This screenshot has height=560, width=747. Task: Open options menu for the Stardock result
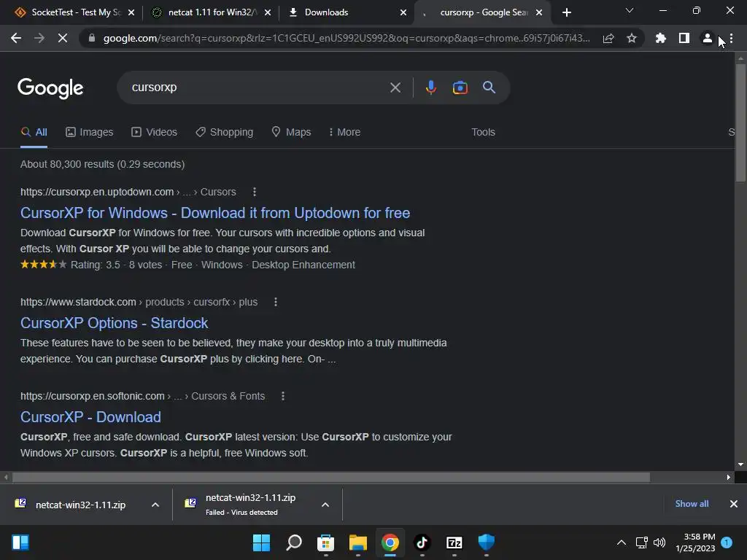click(275, 302)
